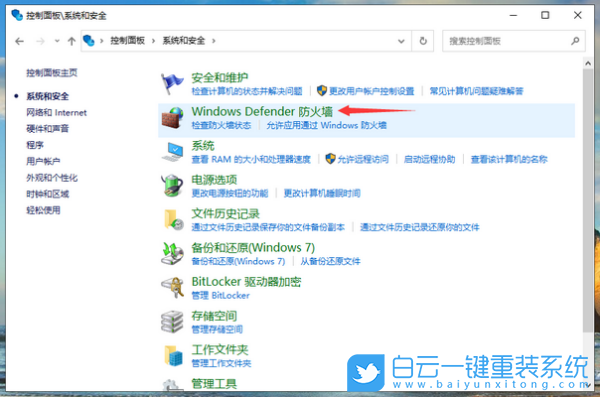This screenshot has width=600, height=397.
Task: Open the 文件历史记录 heading
Action: point(225,214)
